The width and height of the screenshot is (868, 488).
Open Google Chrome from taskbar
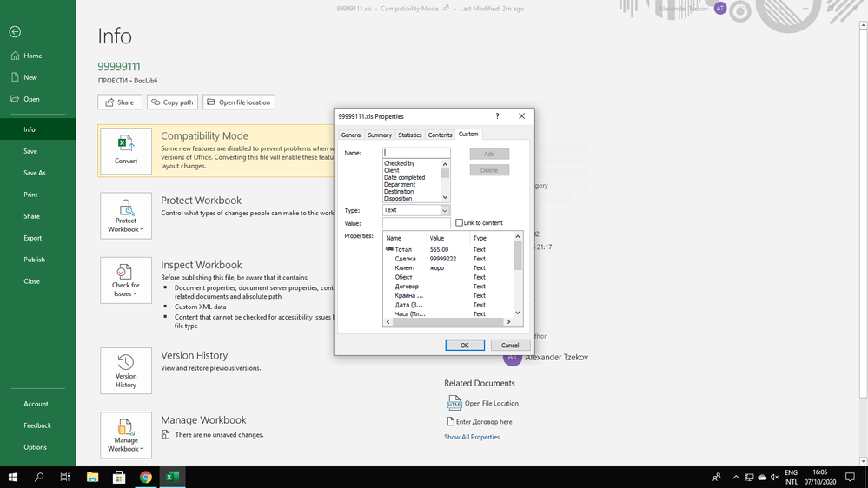pos(146,477)
